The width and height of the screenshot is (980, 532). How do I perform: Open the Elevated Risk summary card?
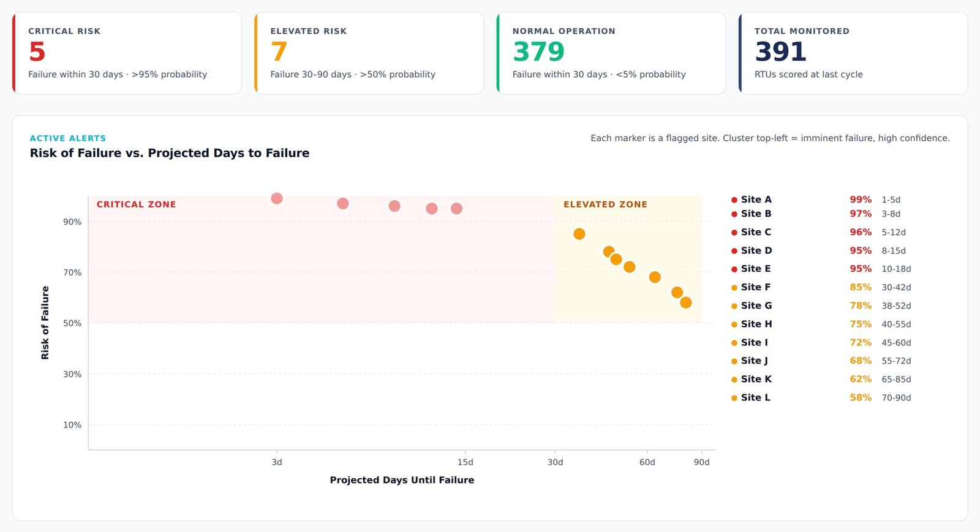click(369, 53)
